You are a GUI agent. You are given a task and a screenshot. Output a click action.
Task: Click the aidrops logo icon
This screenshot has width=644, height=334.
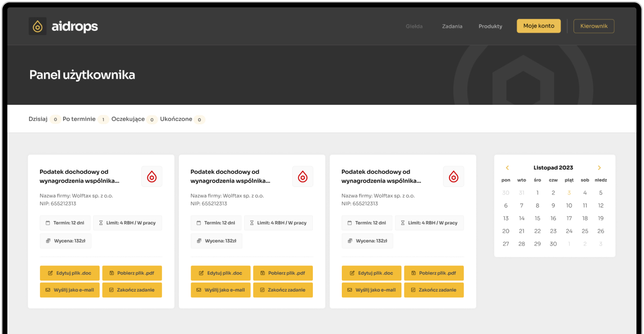tap(38, 27)
